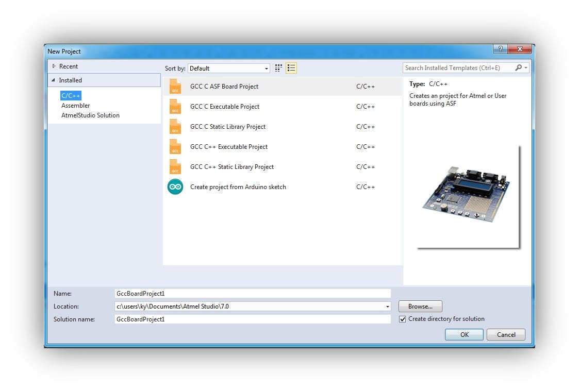Click the C/C++ type of ASF Board row
Viewport: 579px width, 392px height.
(x=365, y=87)
